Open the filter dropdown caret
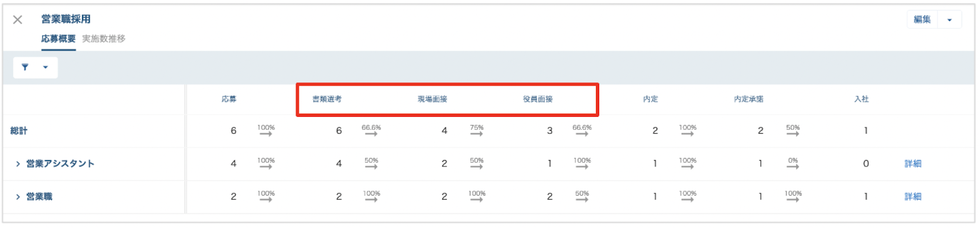The image size is (980, 228). (45, 67)
